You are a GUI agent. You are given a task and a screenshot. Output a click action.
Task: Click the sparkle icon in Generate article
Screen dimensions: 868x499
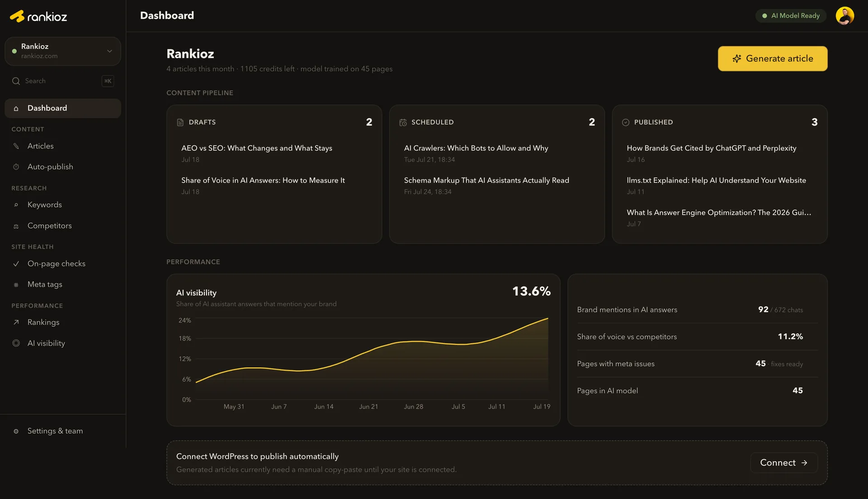tap(737, 59)
